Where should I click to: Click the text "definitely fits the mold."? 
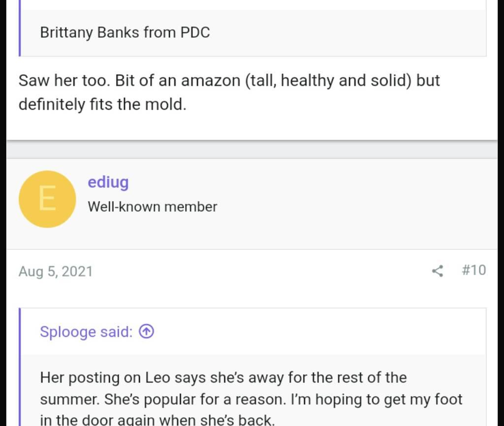coord(102,104)
